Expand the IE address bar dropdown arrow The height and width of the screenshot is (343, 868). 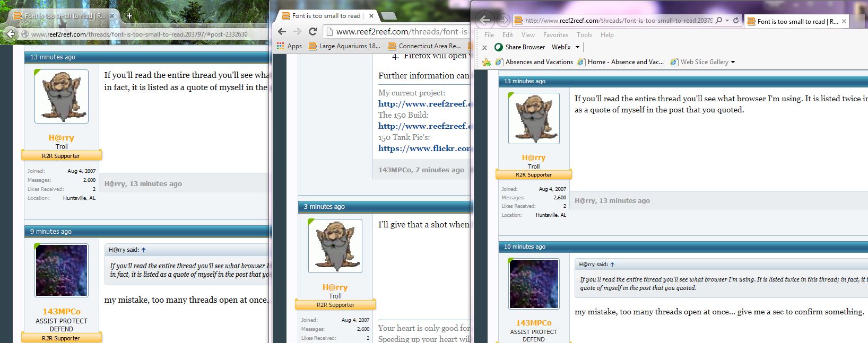coord(726,21)
